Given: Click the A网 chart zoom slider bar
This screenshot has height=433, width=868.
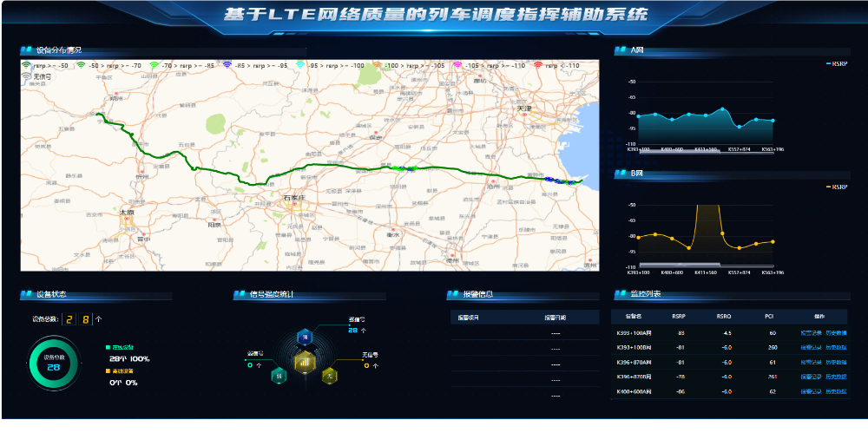Looking at the screenshot, I should 700,143.
